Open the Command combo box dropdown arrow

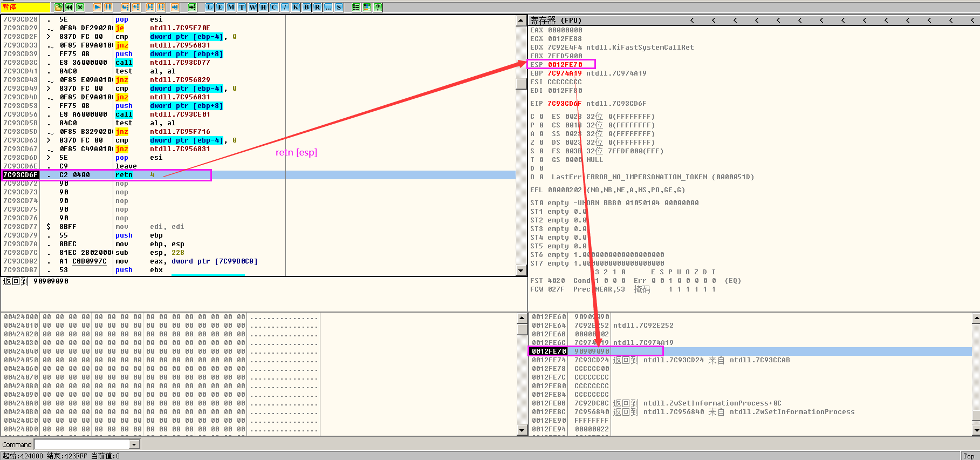[x=134, y=444]
